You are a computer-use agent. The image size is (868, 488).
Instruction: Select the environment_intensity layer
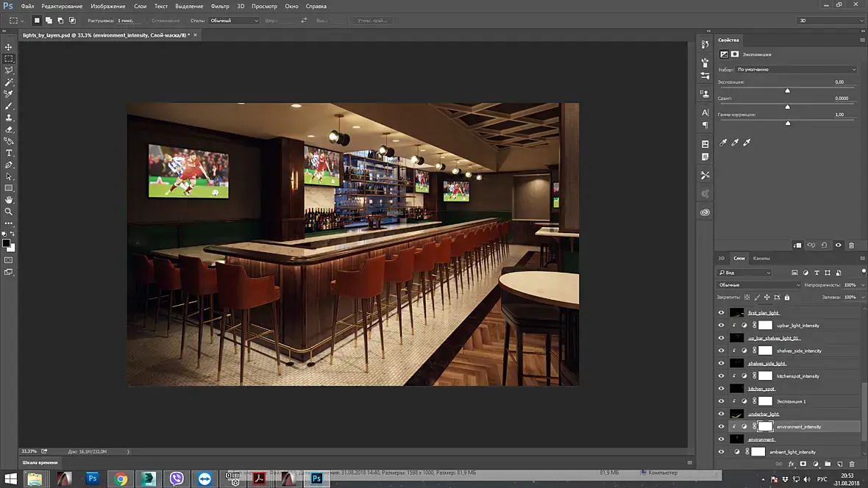click(799, 427)
